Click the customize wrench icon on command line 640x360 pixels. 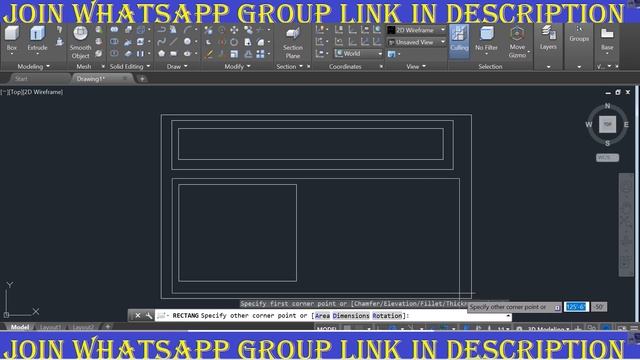pyautogui.click(x=149, y=316)
